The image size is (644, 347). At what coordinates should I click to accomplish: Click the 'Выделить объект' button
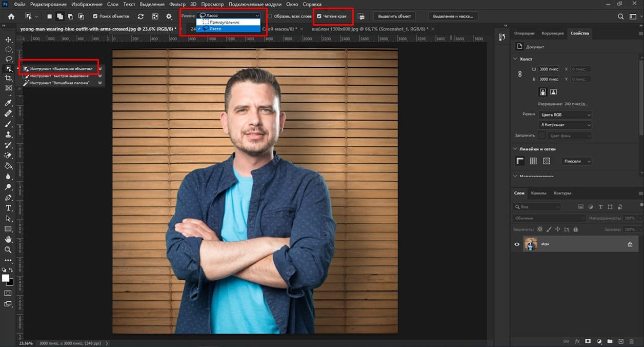394,16
